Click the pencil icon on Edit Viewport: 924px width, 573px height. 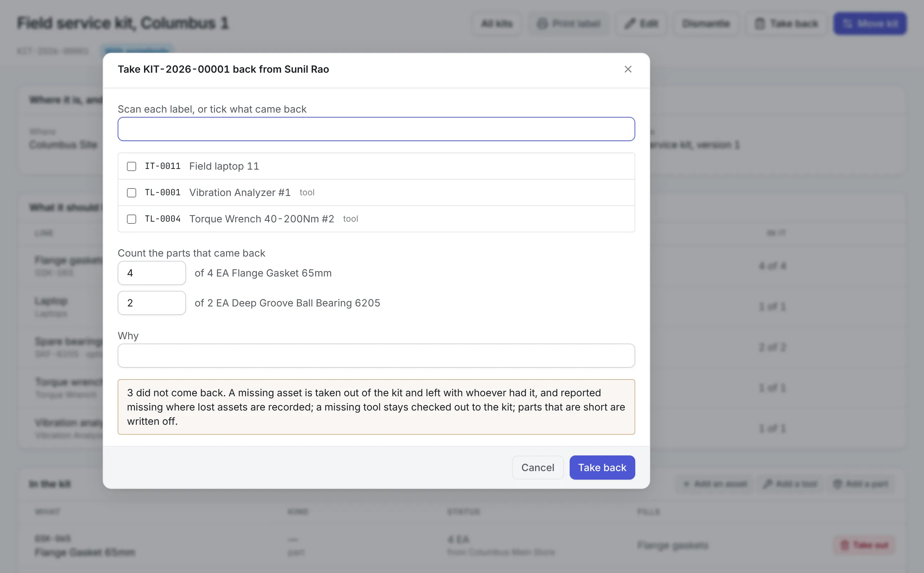pyautogui.click(x=630, y=24)
